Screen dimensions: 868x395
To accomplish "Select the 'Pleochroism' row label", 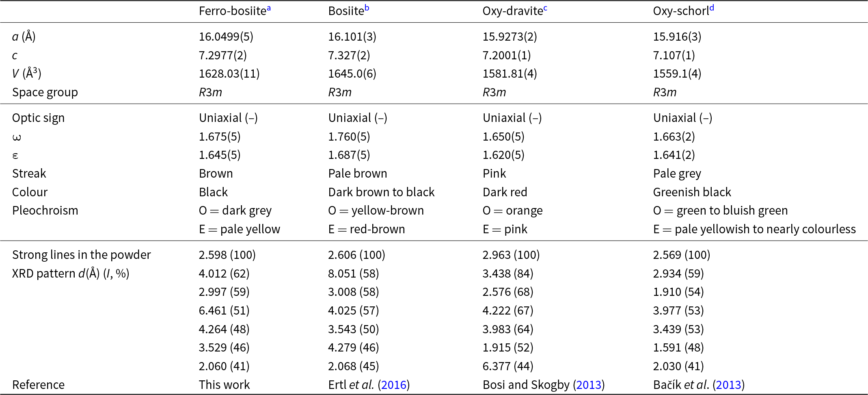I will (x=45, y=211).
